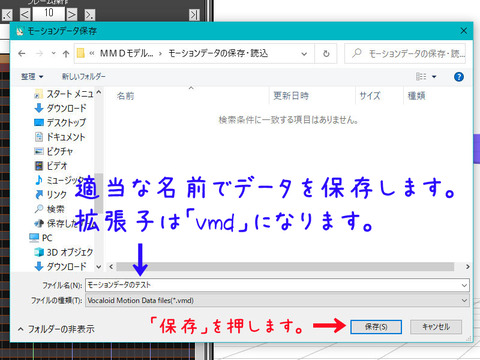Select ビデオ in navigation tree
Screen dimensions: 480x360
tap(51, 166)
